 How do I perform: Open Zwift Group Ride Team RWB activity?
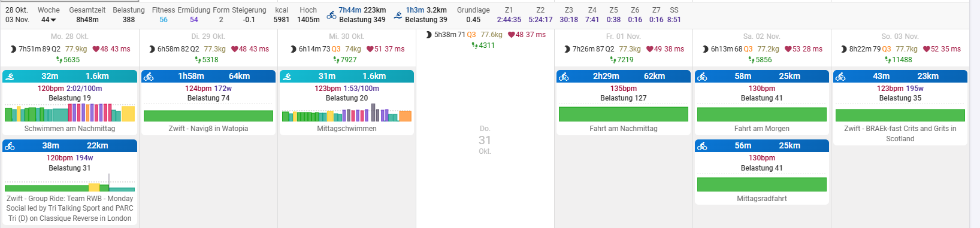[69, 208]
